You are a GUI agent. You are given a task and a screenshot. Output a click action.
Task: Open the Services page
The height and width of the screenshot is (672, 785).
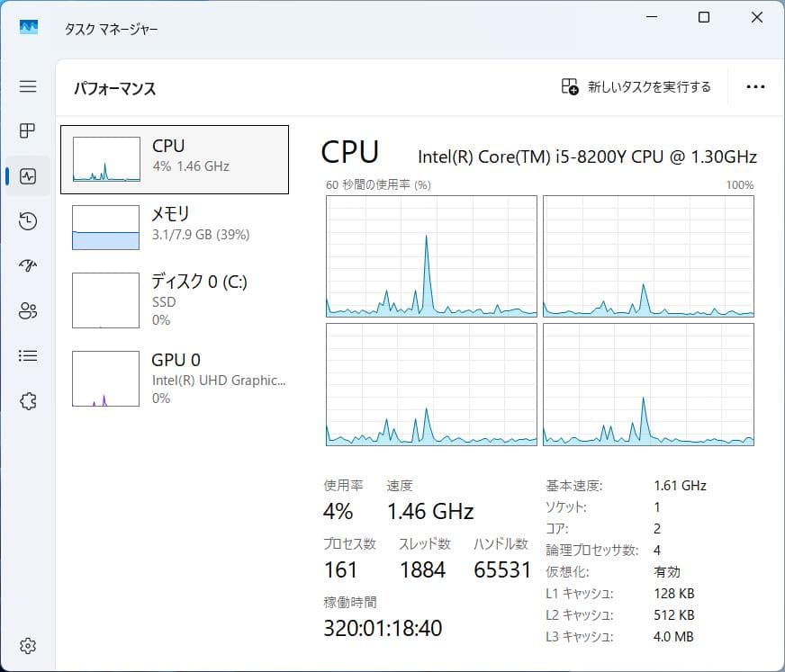pos(27,401)
